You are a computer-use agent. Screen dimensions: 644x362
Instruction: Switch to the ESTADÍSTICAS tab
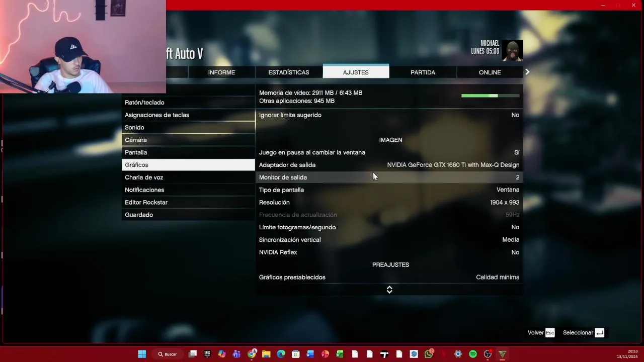pos(289,72)
